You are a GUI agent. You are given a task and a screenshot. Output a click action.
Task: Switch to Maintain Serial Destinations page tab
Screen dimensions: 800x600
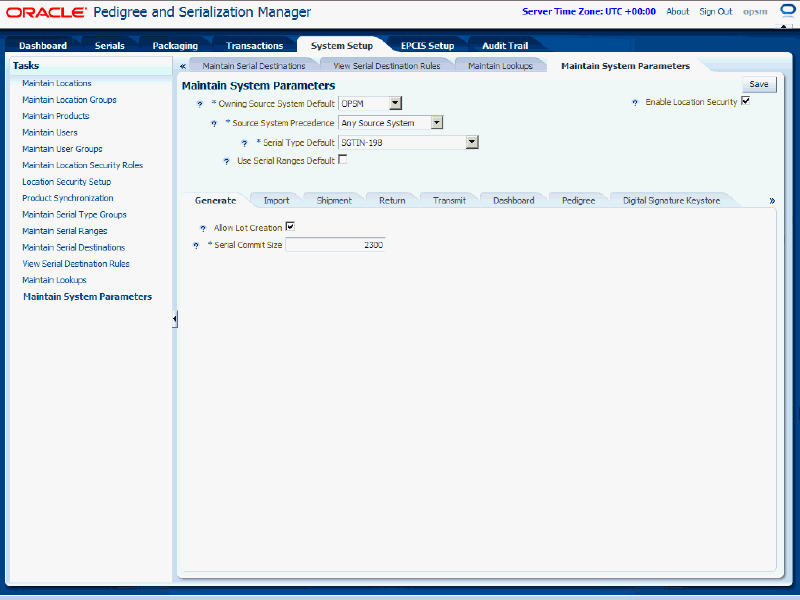click(254, 66)
